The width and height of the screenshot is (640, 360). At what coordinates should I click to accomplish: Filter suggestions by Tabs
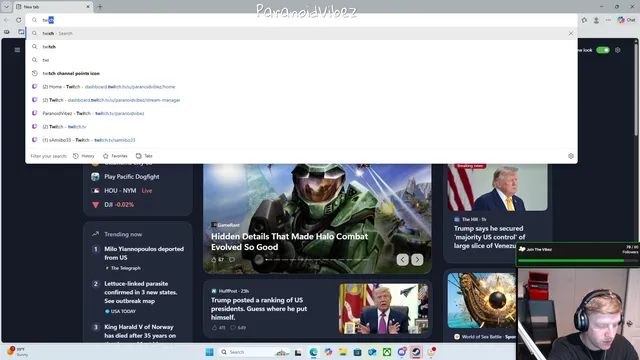pyautogui.click(x=144, y=156)
